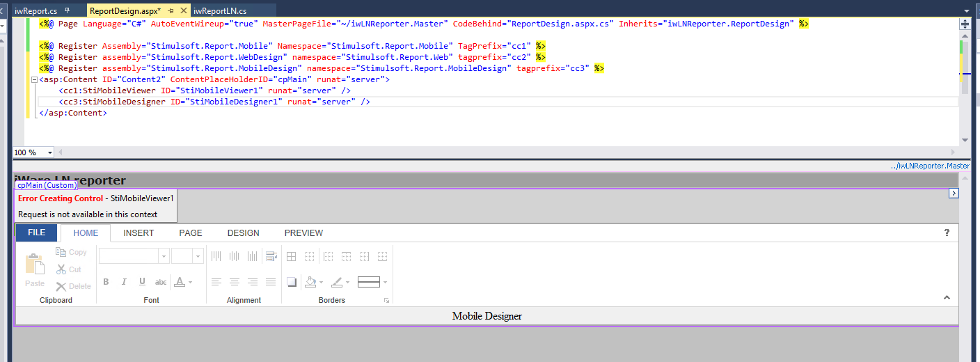Click the justify alignment icon
This screenshot has height=362, width=980.
pos(271,282)
